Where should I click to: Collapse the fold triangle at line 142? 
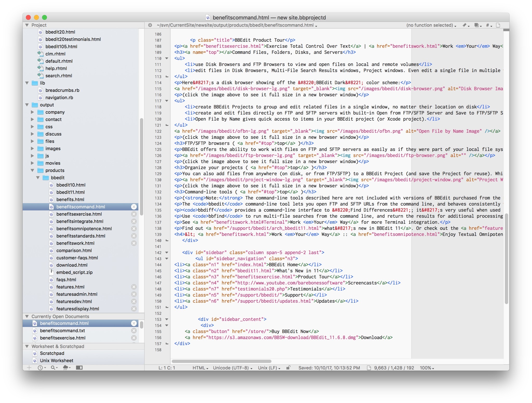(167, 253)
